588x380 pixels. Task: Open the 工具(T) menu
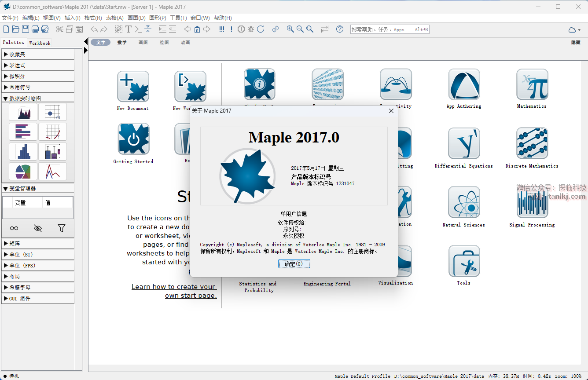pos(178,18)
